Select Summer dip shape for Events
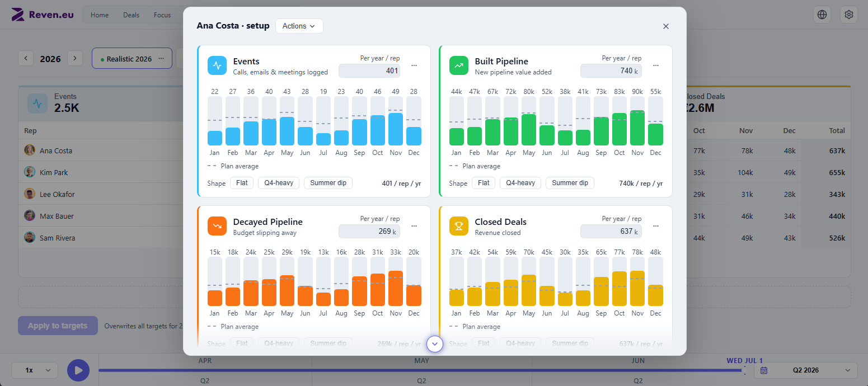This screenshot has width=868, height=386. (x=328, y=183)
